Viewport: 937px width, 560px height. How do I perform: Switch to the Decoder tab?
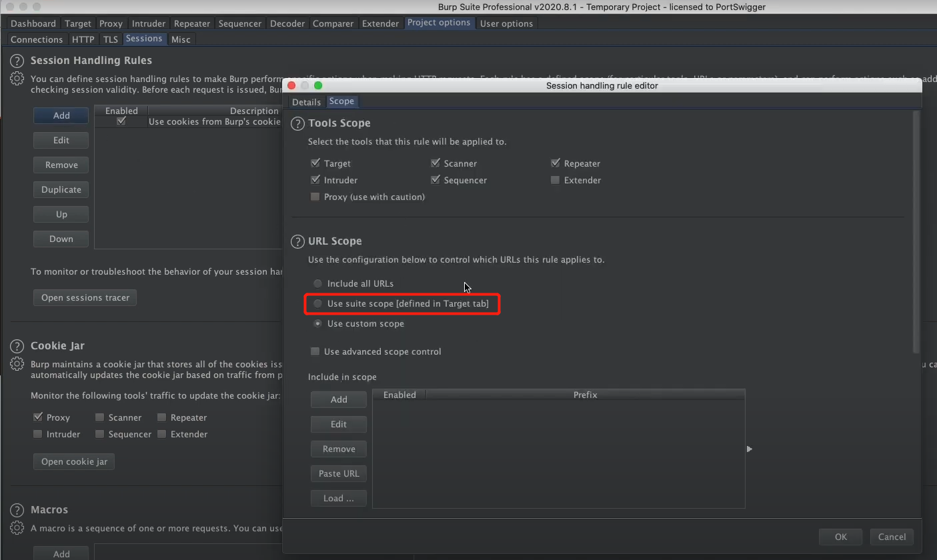pos(287,23)
